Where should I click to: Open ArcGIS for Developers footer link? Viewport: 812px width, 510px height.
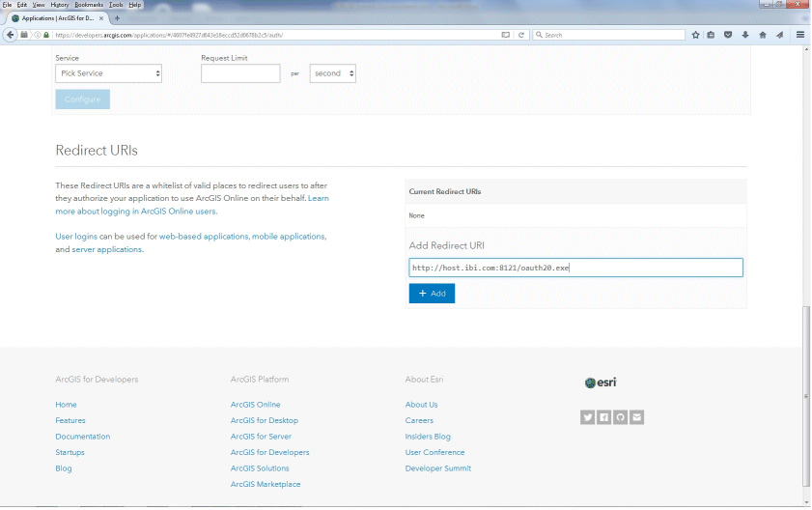point(269,452)
